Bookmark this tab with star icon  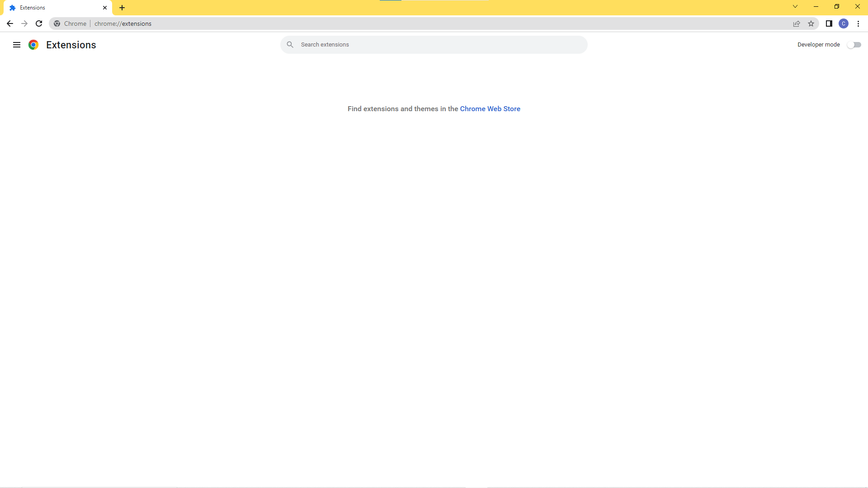[x=811, y=23]
